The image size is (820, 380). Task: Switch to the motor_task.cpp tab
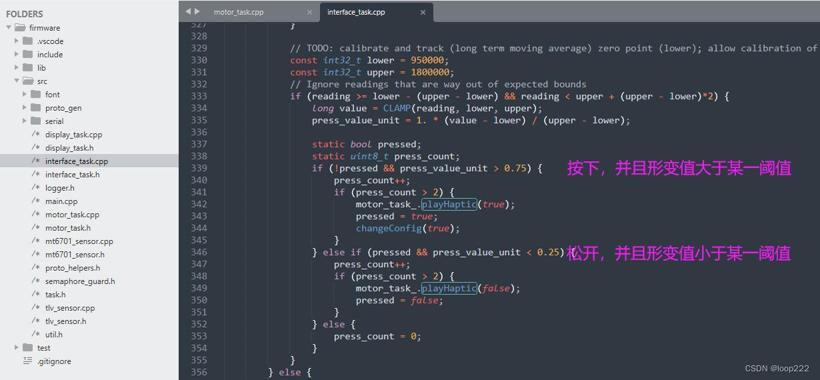(x=238, y=12)
